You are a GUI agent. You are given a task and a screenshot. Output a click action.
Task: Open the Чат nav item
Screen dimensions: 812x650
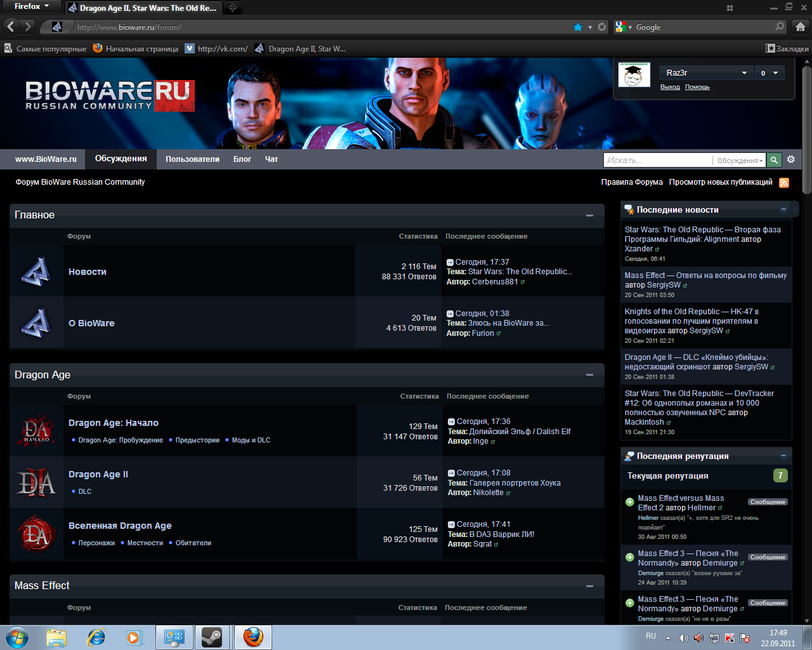[x=272, y=159]
